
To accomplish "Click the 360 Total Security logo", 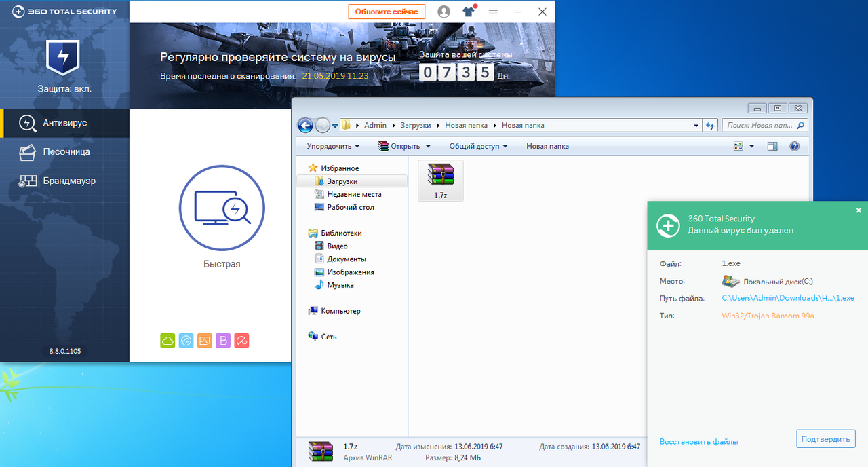I will pyautogui.click(x=65, y=12).
